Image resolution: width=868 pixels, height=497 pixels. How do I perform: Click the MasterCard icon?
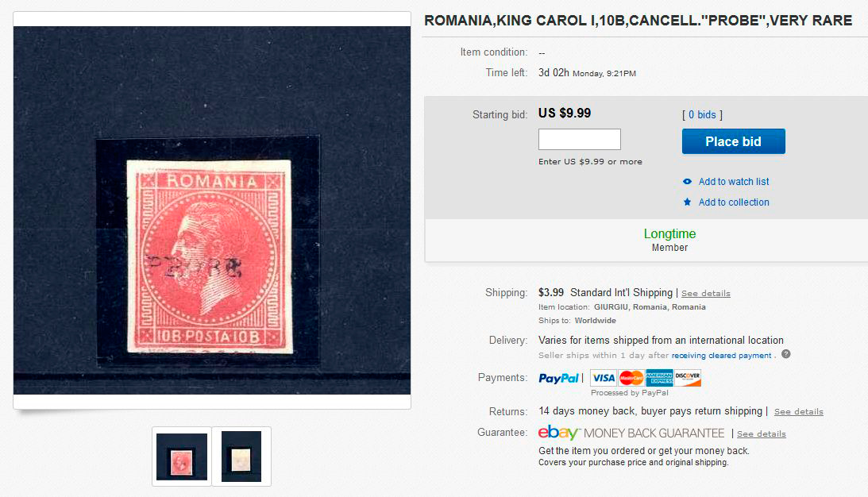(631, 377)
